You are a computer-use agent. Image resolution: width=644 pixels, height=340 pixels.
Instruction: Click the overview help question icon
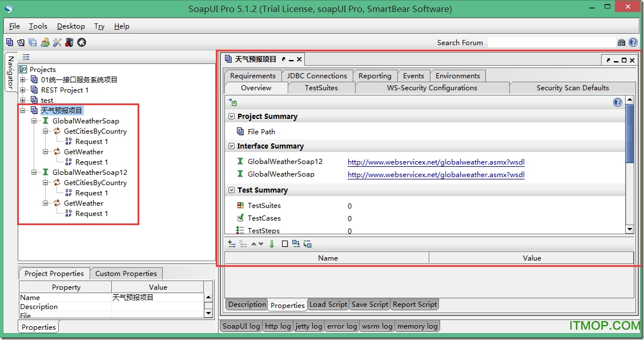[x=617, y=102]
